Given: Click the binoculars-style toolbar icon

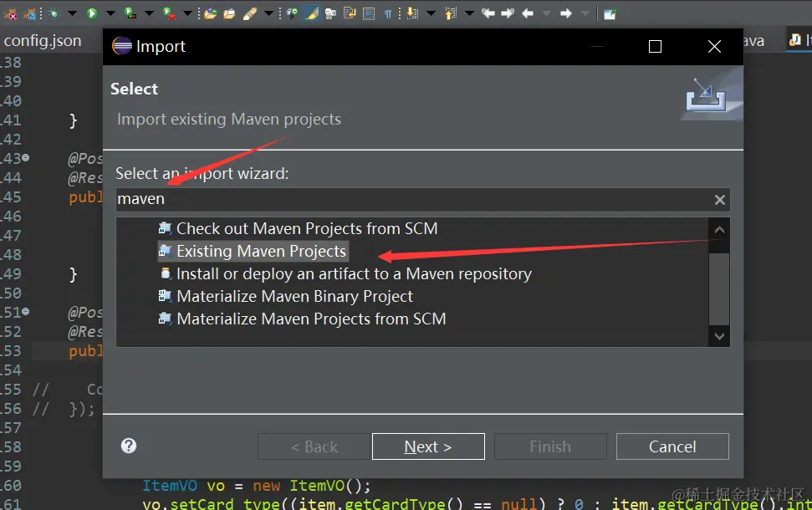Looking at the screenshot, I should (330, 13).
